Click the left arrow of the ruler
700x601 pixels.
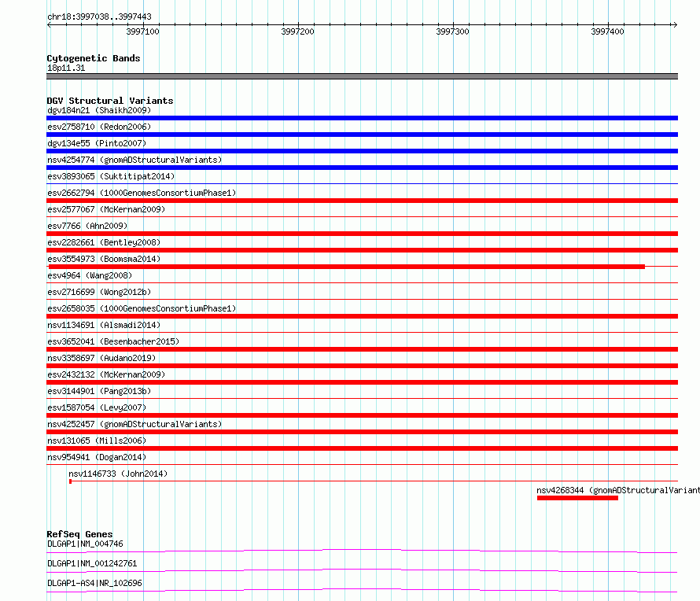pos(49,24)
